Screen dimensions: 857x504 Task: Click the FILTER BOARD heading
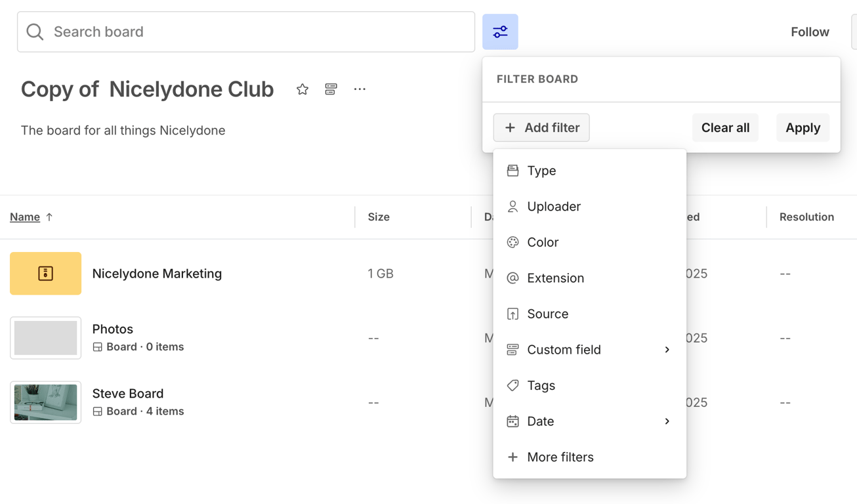(x=537, y=79)
